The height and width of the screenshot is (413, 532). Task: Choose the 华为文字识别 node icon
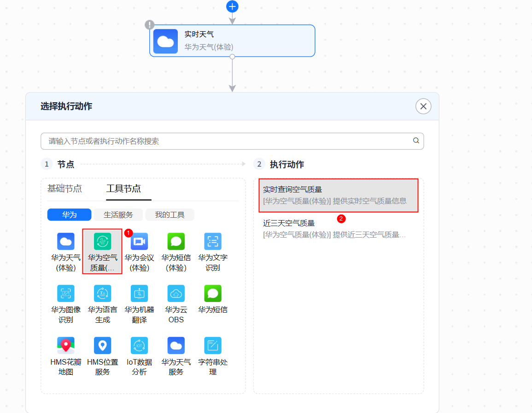[213, 241]
